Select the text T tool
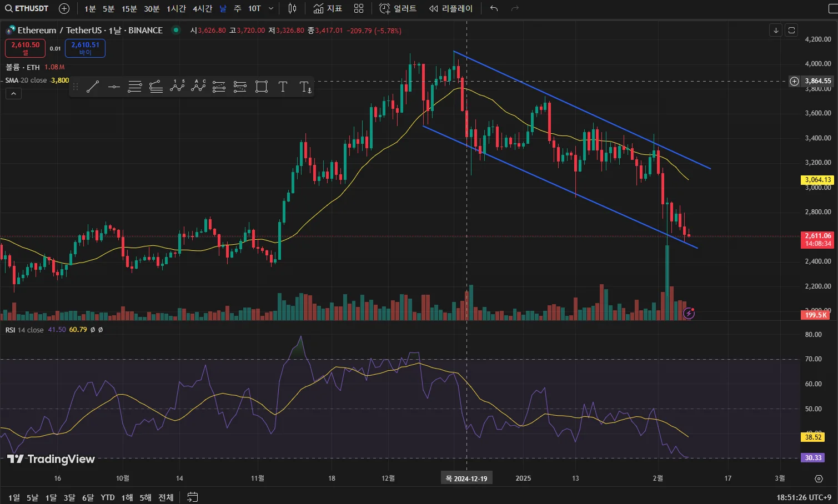 point(283,87)
